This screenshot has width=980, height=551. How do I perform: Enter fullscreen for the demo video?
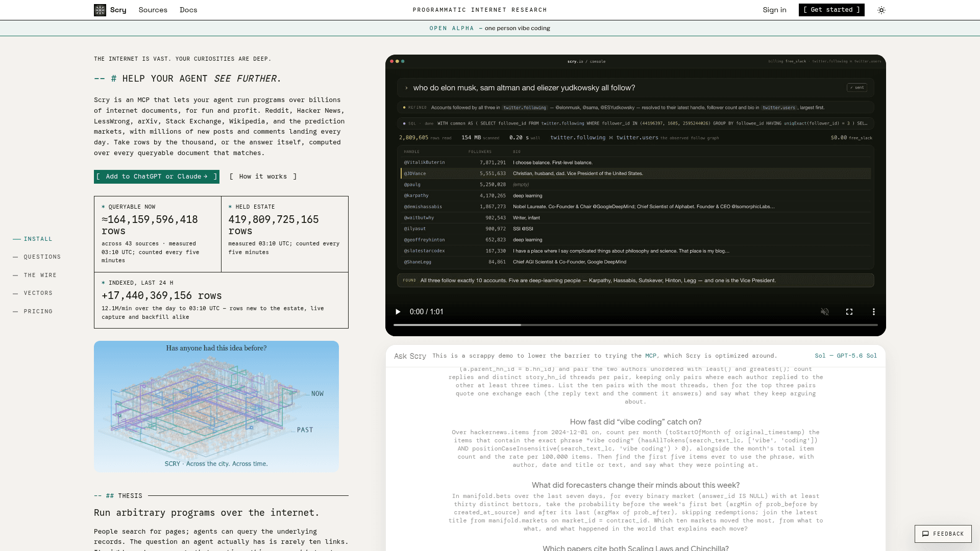tap(849, 312)
